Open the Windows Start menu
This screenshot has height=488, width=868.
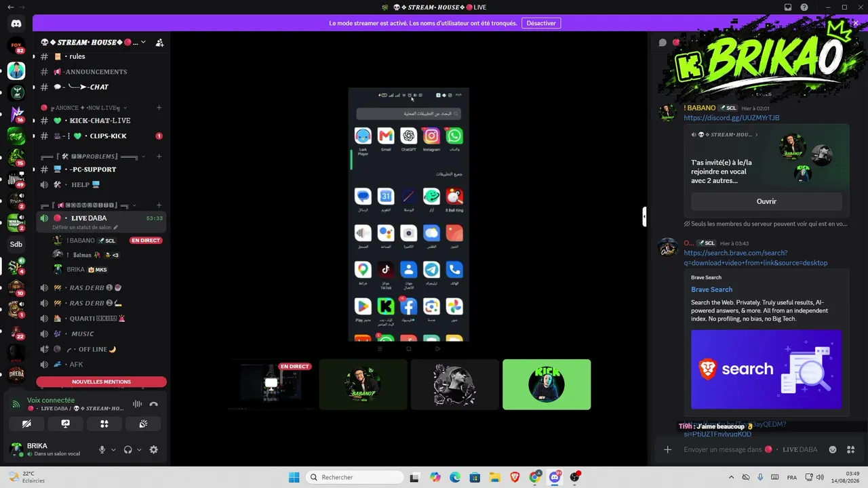(294, 477)
